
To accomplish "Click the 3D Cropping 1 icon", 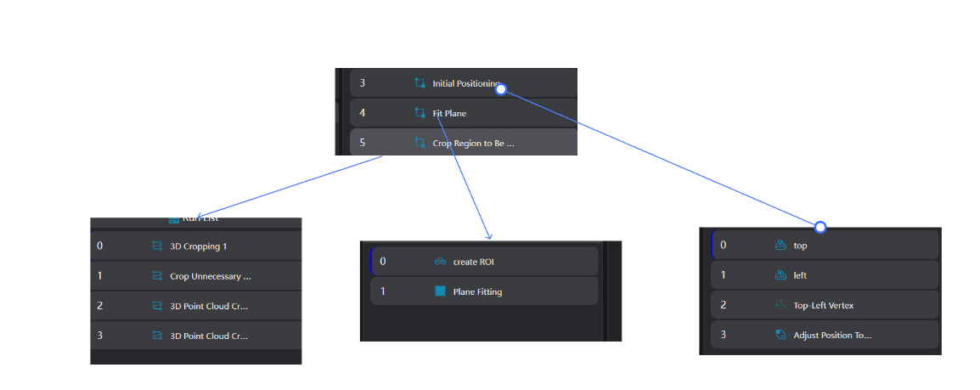I will pyautogui.click(x=157, y=246).
